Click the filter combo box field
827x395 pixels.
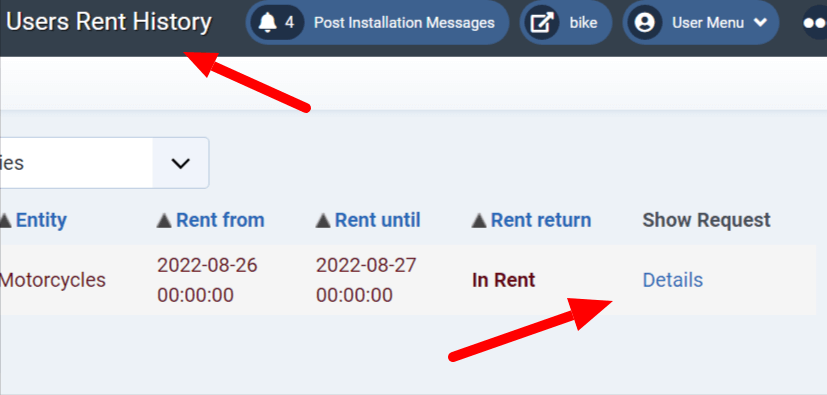pyautogui.click(x=104, y=163)
